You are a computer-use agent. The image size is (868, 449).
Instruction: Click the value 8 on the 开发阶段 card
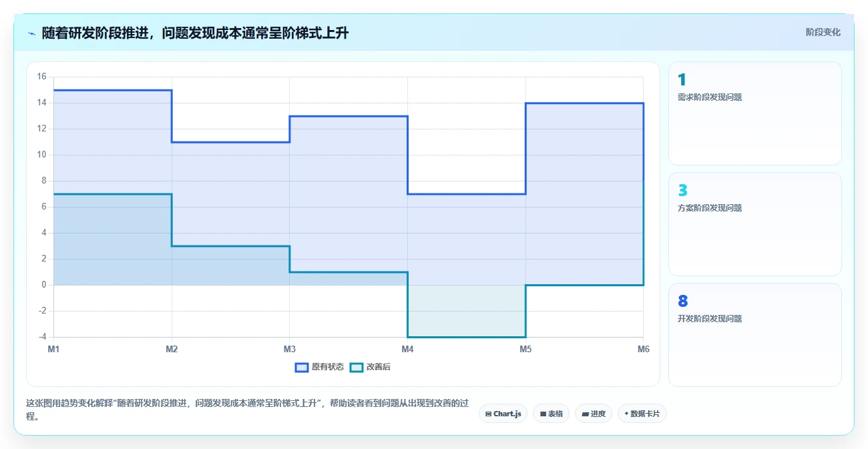point(682,302)
